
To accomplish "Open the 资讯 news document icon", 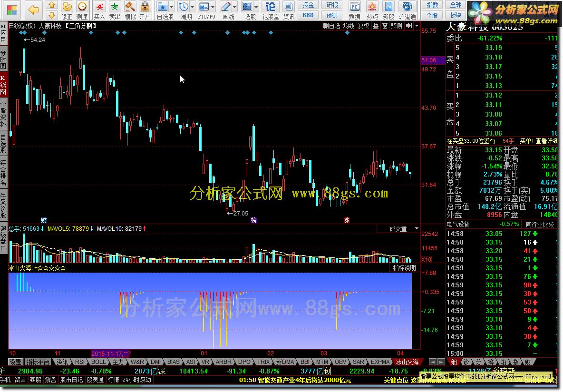I will pos(288,10).
